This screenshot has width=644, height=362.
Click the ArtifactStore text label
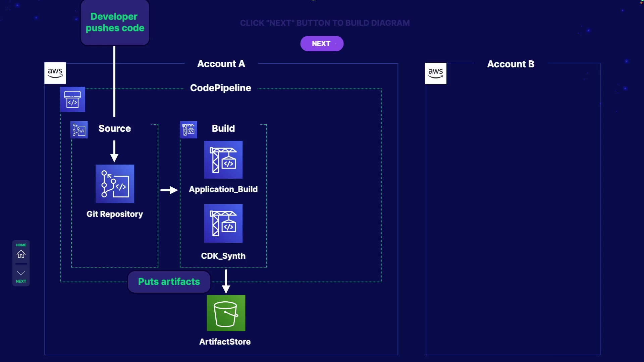225,342
